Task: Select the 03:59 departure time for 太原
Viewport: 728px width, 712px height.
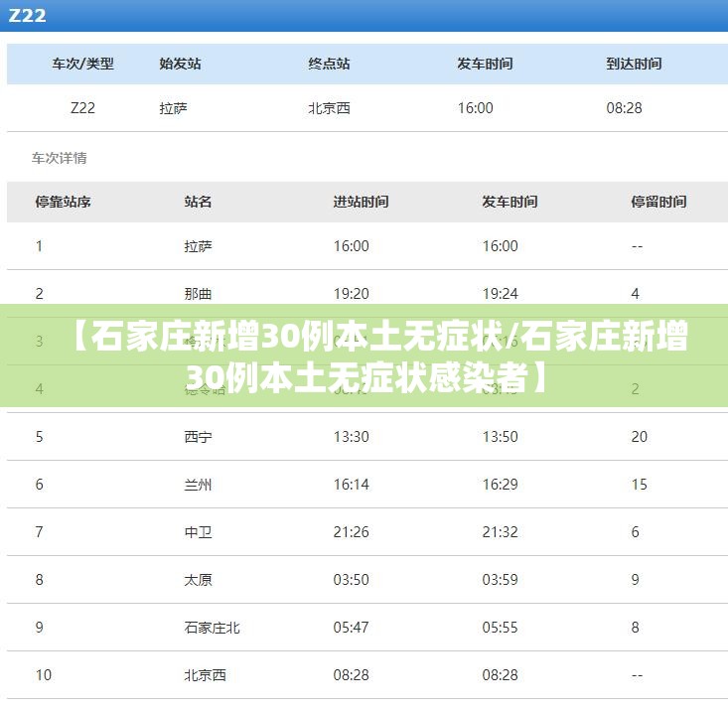Action: pos(500,580)
